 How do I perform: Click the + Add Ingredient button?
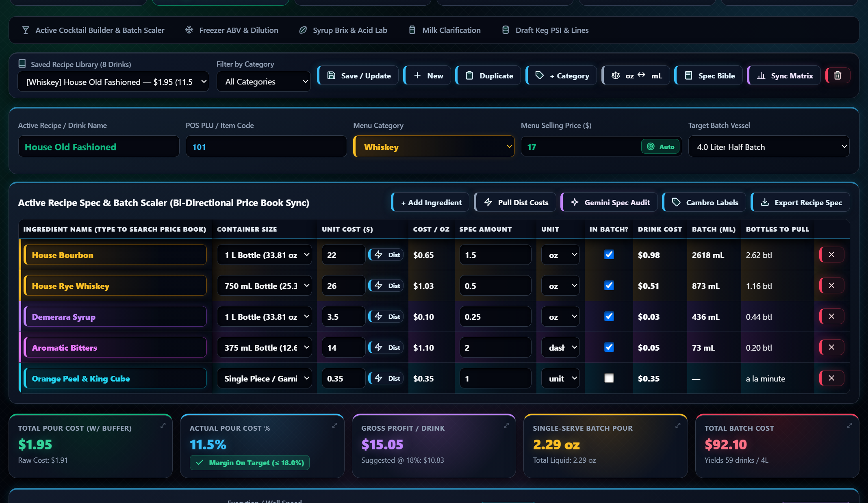coord(430,202)
